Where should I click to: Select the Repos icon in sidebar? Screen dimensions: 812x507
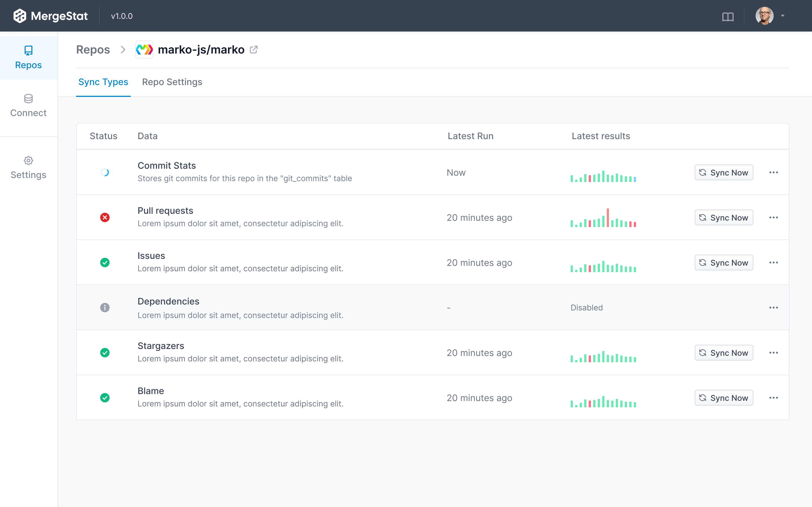28,51
